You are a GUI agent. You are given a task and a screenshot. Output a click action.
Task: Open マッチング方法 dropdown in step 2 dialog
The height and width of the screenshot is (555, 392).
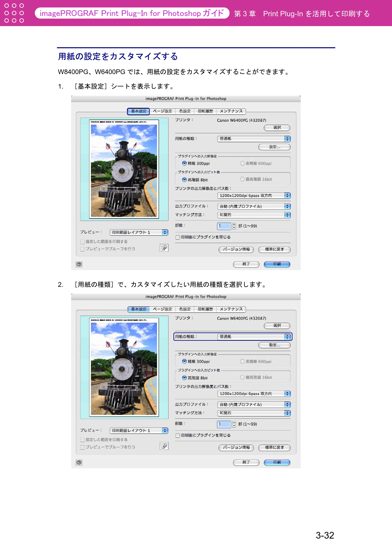(x=254, y=413)
